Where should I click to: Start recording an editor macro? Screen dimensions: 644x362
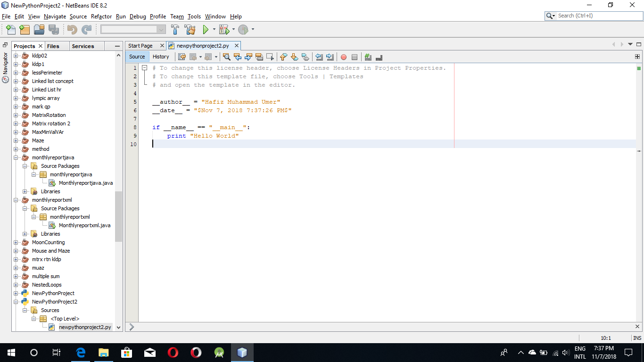pos(345,57)
